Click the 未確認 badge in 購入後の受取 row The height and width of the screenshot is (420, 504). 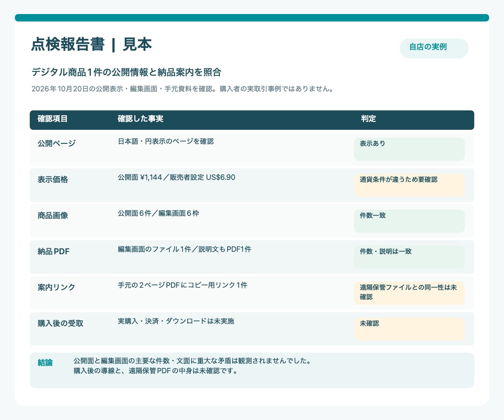409,329
